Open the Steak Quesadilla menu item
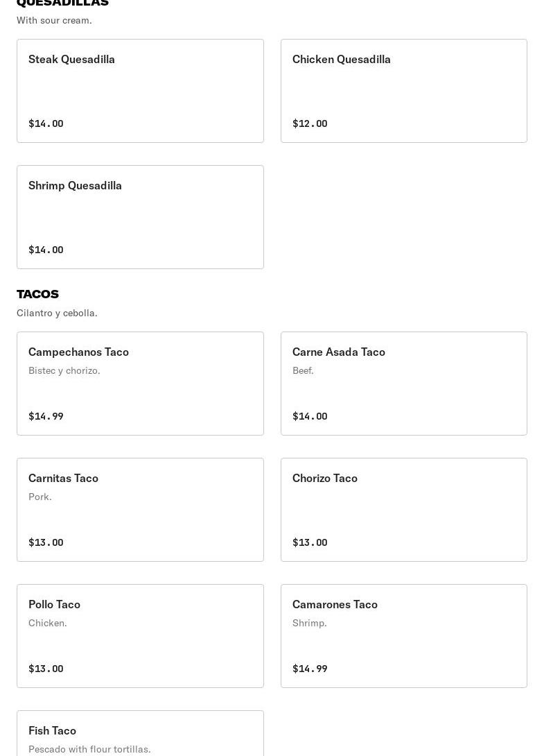This screenshot has width=544, height=756. coord(140,91)
